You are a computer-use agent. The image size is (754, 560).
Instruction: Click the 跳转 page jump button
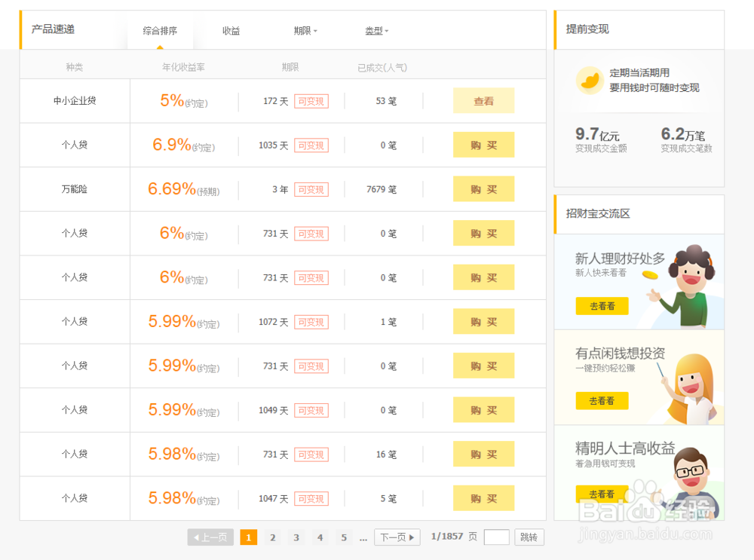(x=528, y=537)
